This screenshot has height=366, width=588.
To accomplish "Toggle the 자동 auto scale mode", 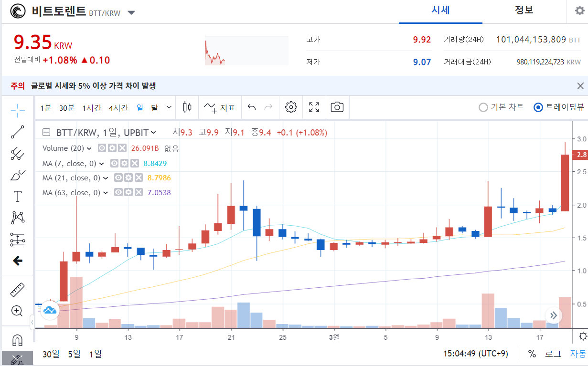I will pyautogui.click(x=578, y=354).
